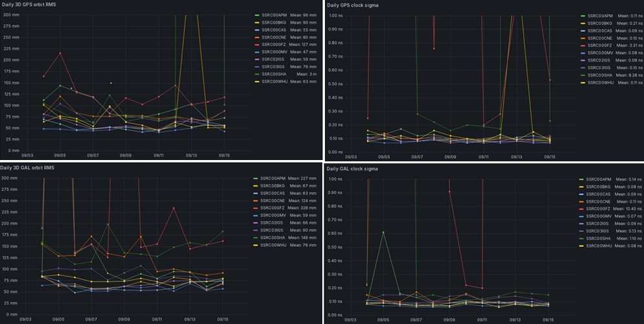
Task: Select SSRC00APM in GAL orbit RMS legend
Action: click(274, 179)
